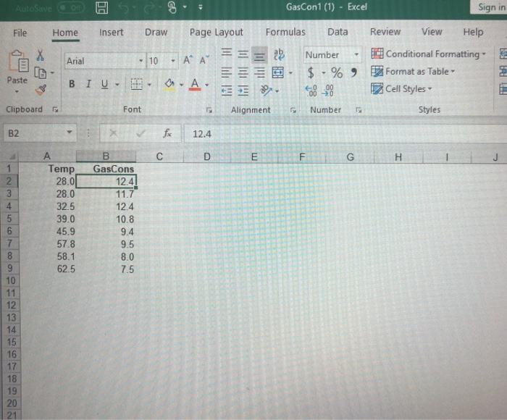This screenshot has width=507, height=420.
Task: Click the Increase Decimal icon
Action: click(311, 91)
